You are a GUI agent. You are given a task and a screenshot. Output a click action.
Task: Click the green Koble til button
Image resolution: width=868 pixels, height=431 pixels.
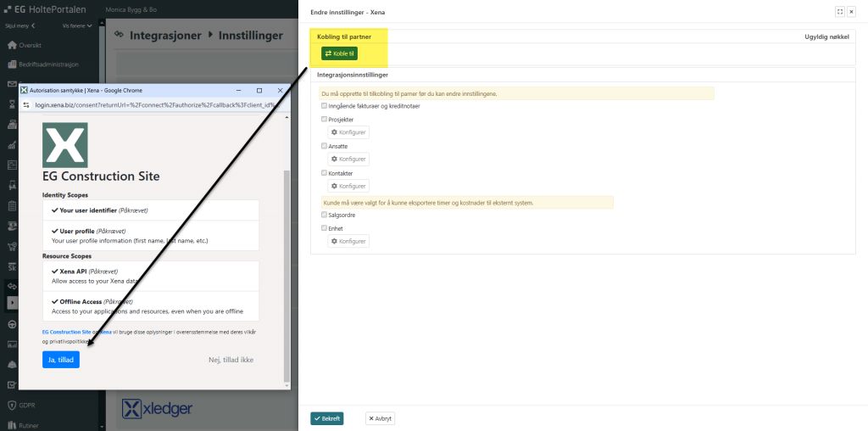coord(339,53)
